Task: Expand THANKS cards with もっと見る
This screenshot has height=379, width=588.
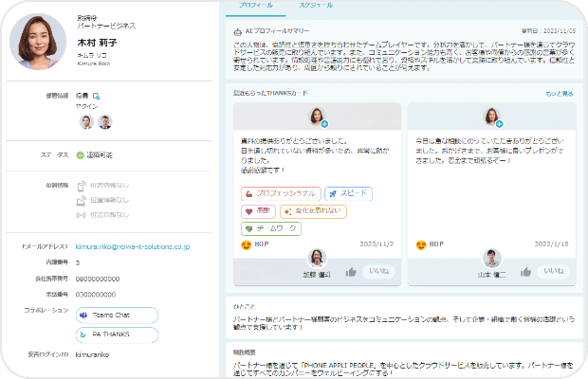Action: click(559, 94)
